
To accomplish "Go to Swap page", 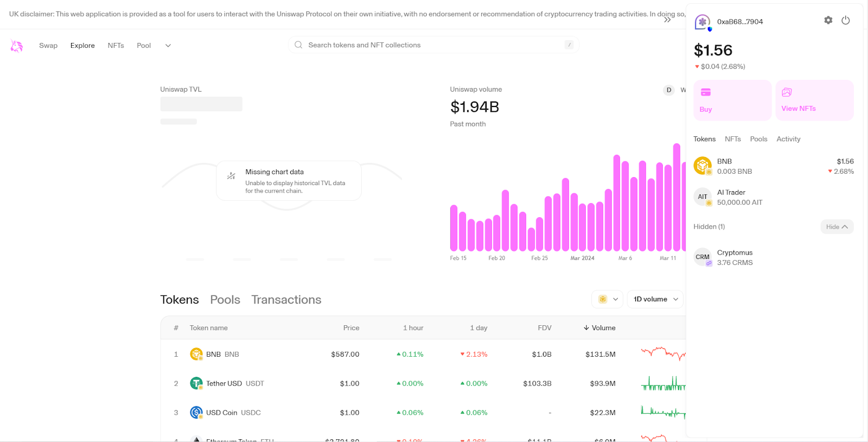I will coord(48,46).
